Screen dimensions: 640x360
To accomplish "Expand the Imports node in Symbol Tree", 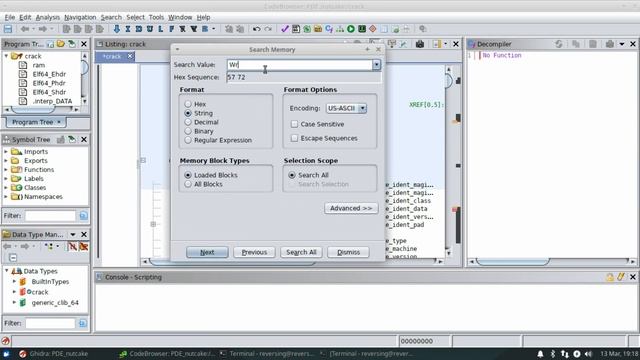I will point(6,151).
